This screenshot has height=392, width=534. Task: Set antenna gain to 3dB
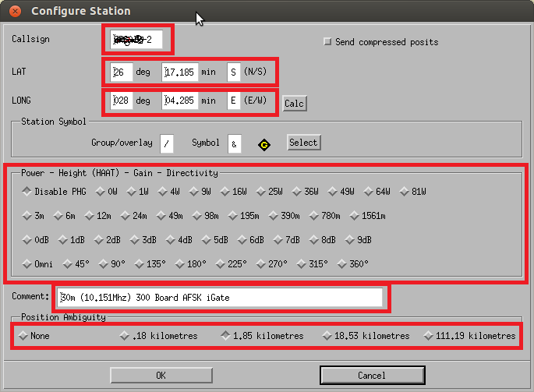coord(143,240)
